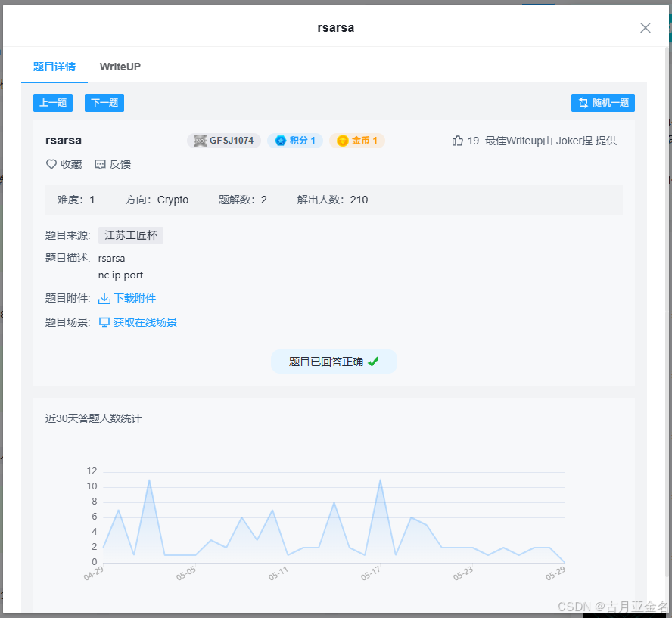Click the 反馈 feedback icon
Screen dimensions: 672x618
pyautogui.click(x=100, y=164)
